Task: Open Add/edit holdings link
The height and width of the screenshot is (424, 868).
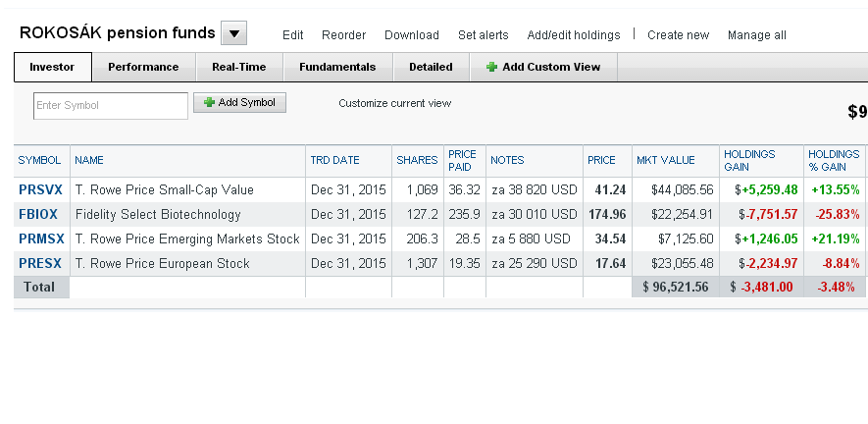Action: (574, 35)
